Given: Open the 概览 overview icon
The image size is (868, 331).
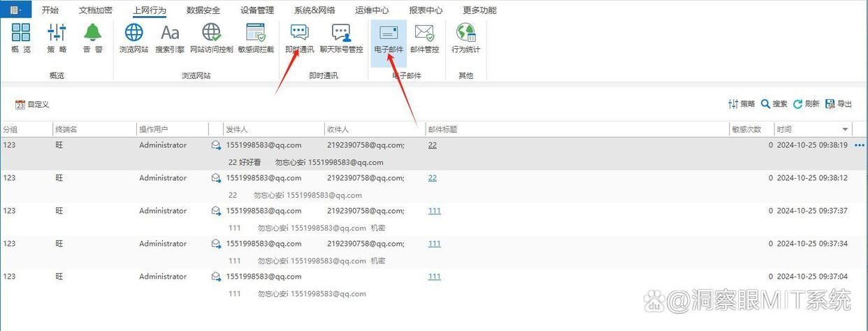Looking at the screenshot, I should 21,38.
